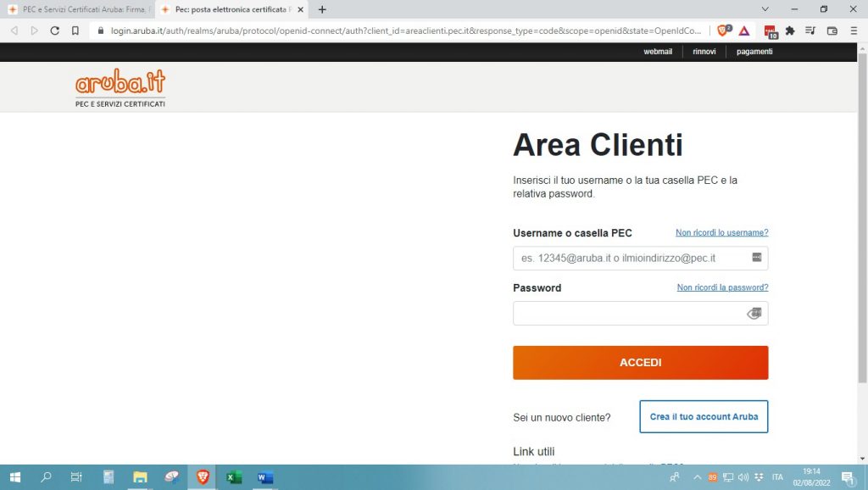Bookmark this page via the star icon
The width and height of the screenshot is (868, 490).
[76, 30]
